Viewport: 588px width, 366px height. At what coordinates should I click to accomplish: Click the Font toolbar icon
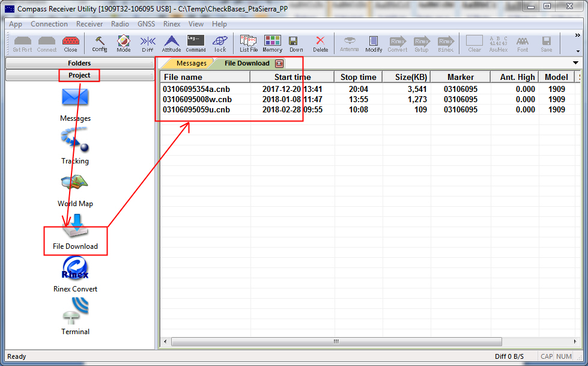click(x=523, y=44)
